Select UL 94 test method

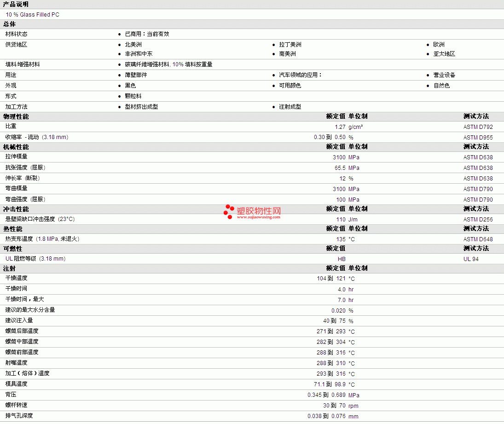[x=471, y=259]
